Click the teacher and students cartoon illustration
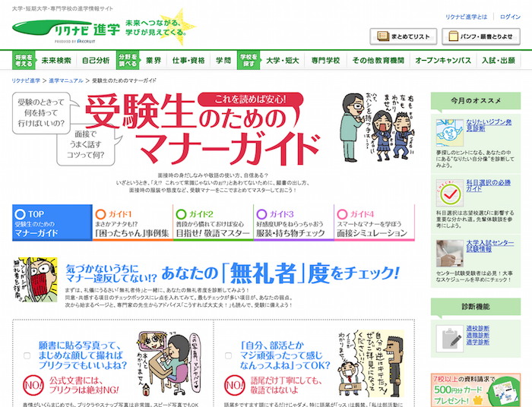The height and width of the screenshot is (407, 532). (x=377, y=128)
